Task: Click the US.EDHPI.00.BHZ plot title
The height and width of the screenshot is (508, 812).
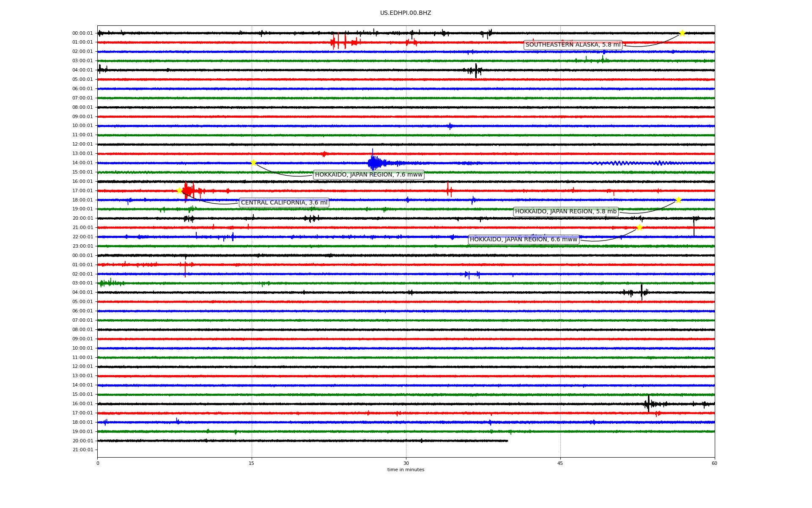Action: 405,13
